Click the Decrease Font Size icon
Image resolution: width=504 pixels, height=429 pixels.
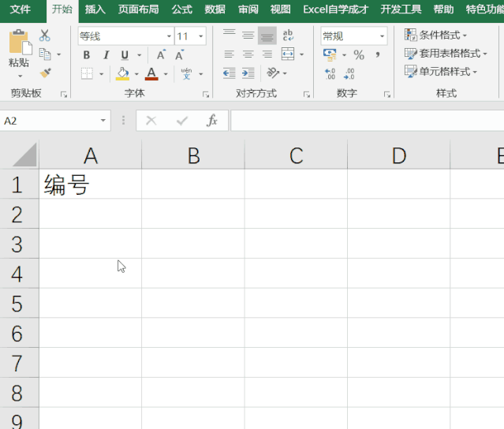tap(179, 55)
